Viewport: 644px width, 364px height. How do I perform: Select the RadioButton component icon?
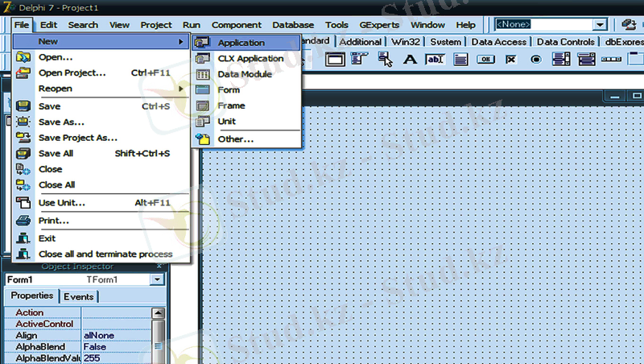point(535,60)
